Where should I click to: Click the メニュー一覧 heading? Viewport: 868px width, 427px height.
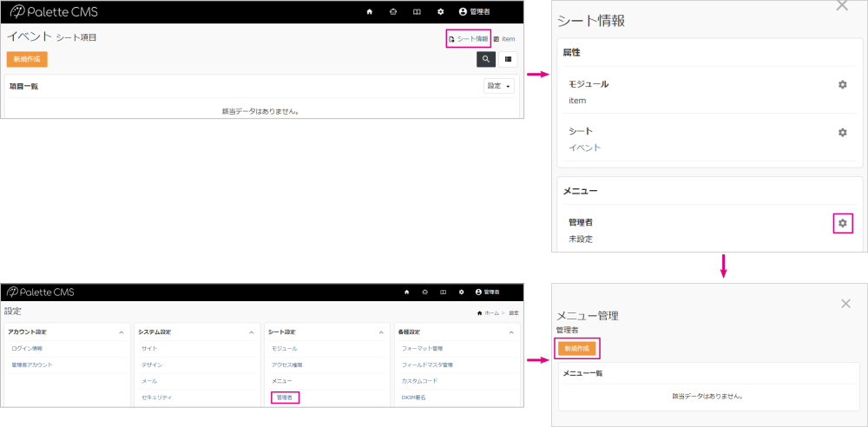tap(583, 373)
